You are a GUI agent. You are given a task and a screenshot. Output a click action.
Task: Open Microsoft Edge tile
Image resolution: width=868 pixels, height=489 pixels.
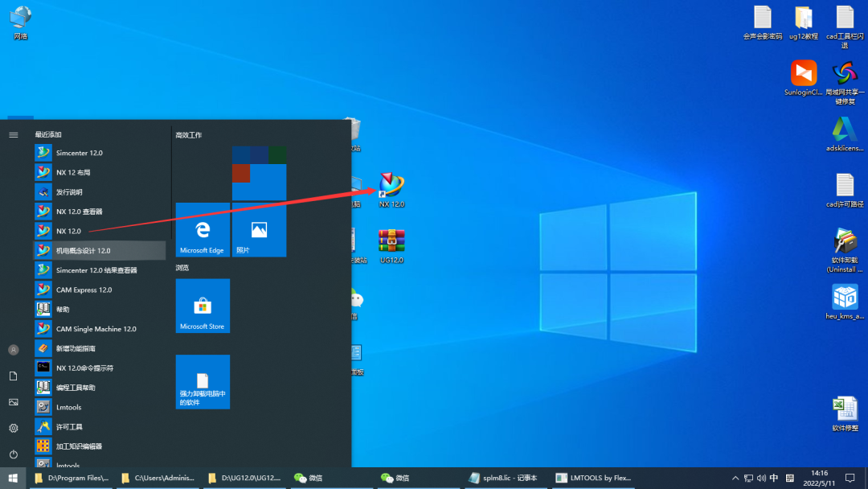tap(203, 230)
